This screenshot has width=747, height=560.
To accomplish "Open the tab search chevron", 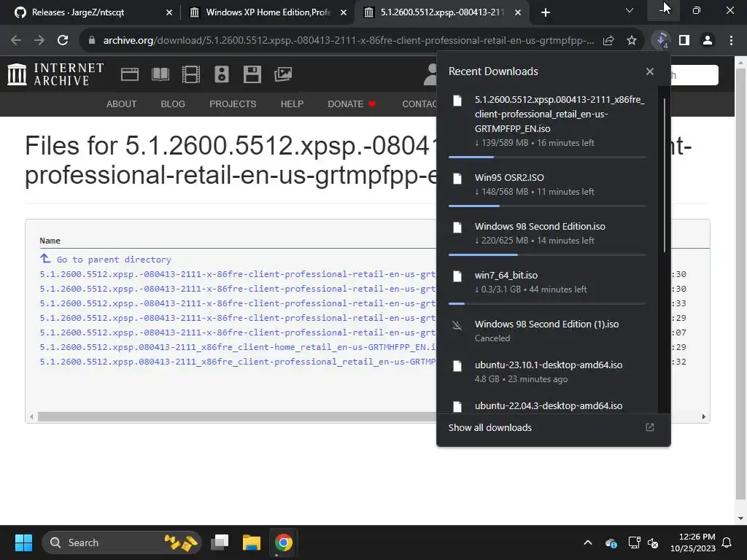I will [630, 10].
